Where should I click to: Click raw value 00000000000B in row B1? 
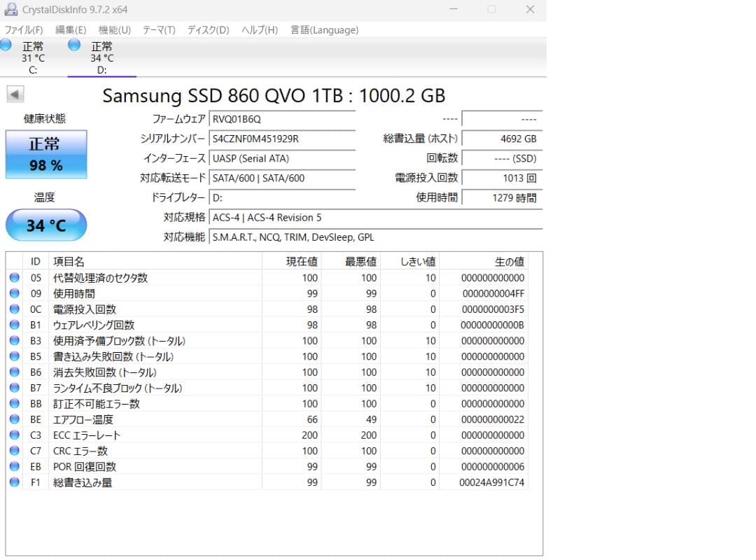click(492, 325)
